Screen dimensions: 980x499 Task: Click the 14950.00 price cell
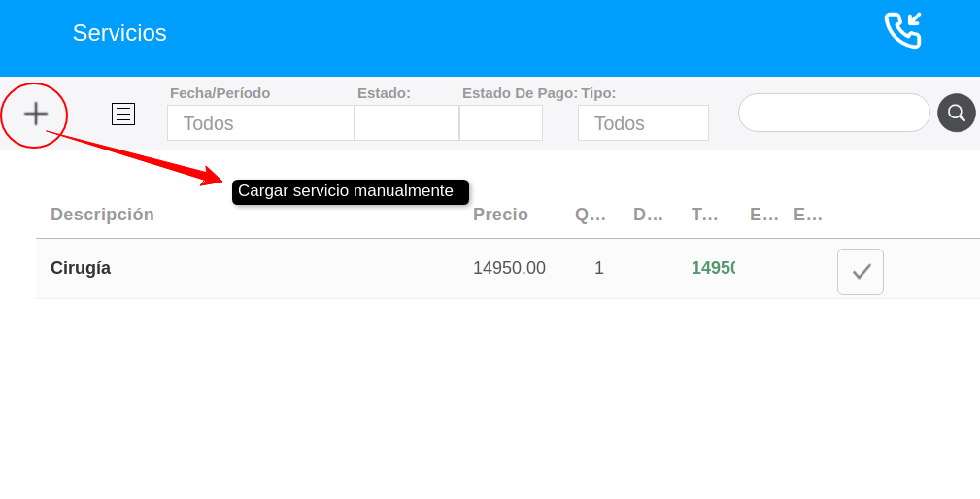(x=509, y=268)
